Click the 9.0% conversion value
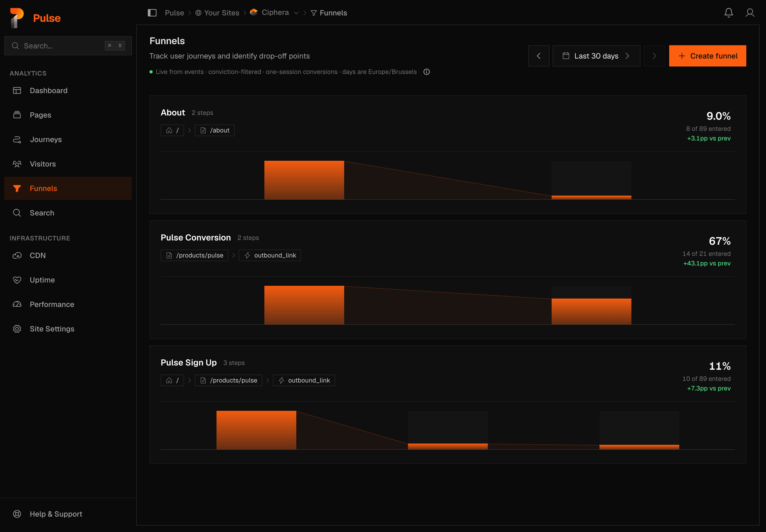766x532 pixels. pyautogui.click(x=718, y=116)
